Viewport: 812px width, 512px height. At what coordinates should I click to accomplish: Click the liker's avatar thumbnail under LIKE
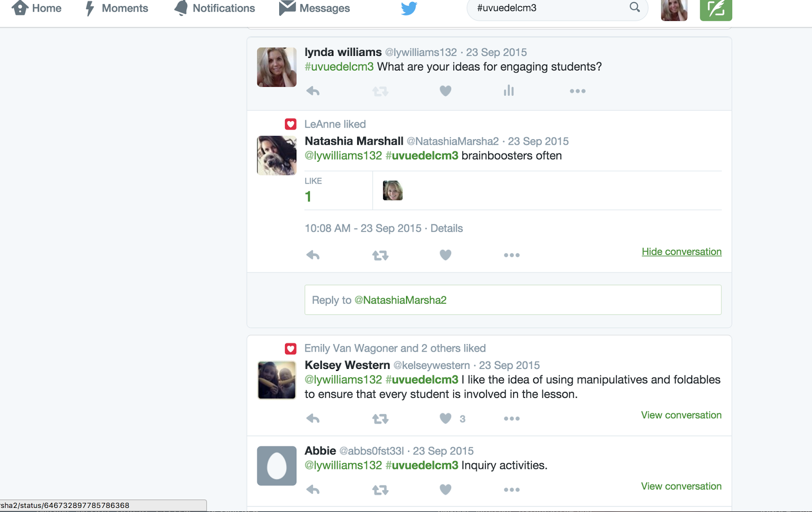coord(392,190)
